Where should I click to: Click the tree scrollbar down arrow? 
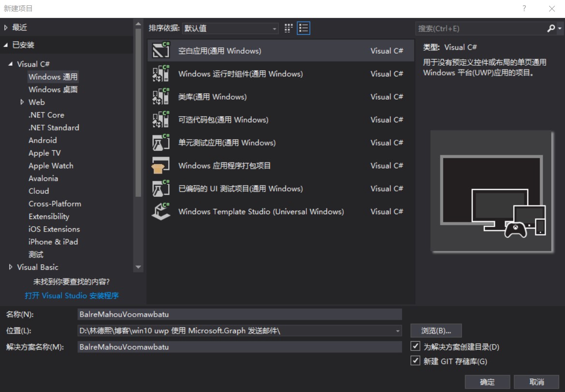pyautogui.click(x=138, y=267)
